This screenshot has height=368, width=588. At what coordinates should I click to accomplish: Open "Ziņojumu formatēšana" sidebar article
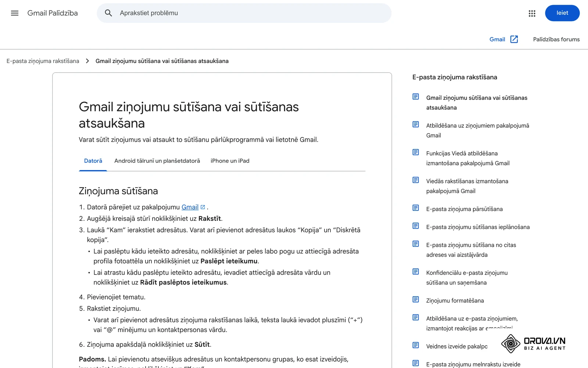[x=455, y=301]
